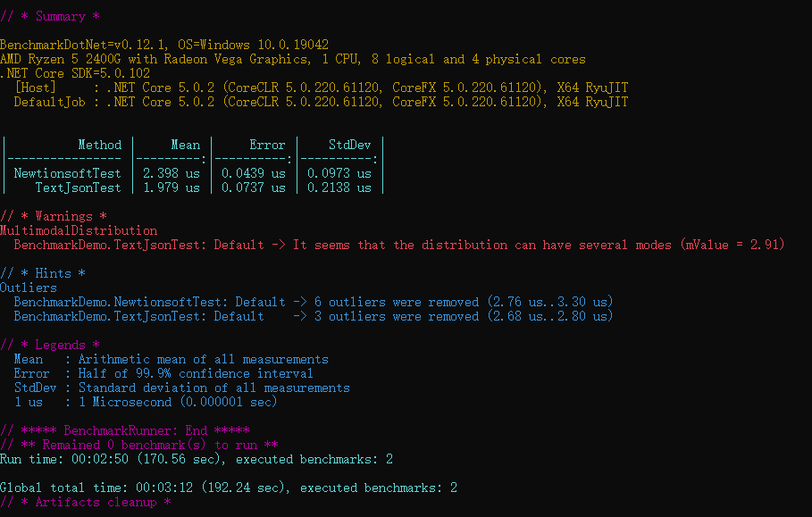812x517 pixels.
Task: Click the MultimodalDistribution warning label
Action: pyautogui.click(x=79, y=230)
